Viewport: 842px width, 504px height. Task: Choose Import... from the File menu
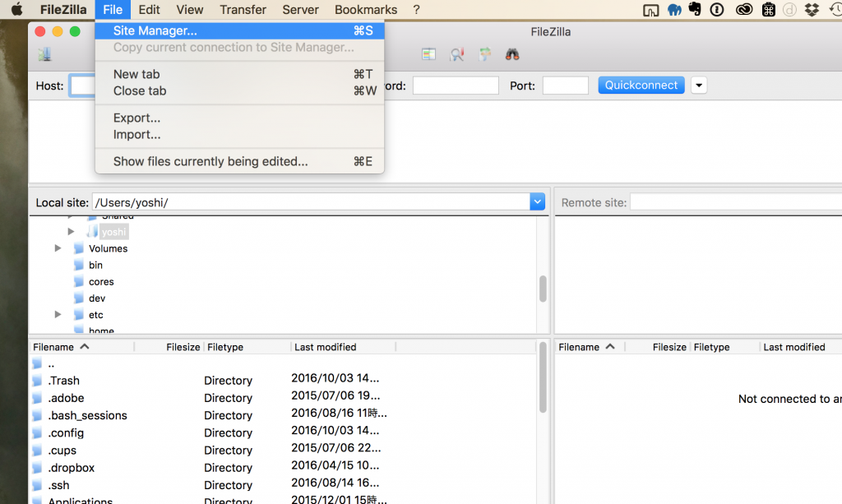(239, 134)
